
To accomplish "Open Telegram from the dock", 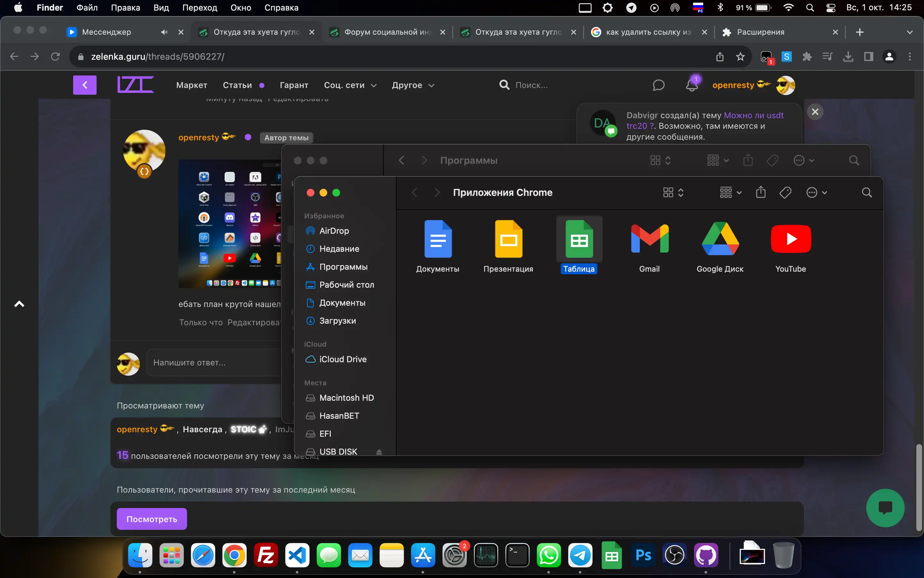I will 580,555.
